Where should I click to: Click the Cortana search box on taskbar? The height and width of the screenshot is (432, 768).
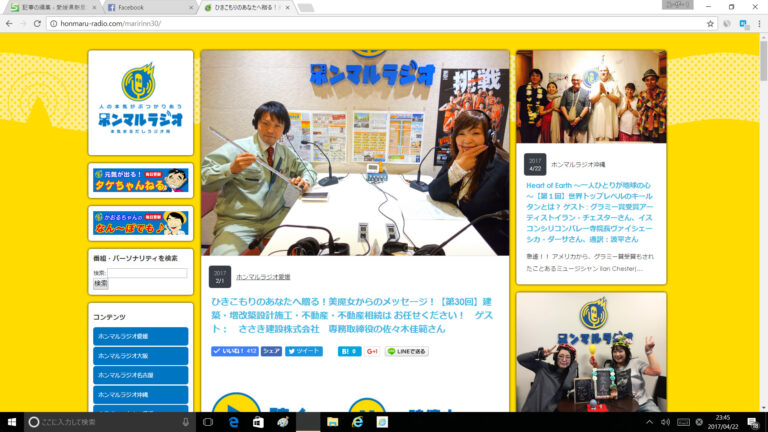(x=110, y=422)
